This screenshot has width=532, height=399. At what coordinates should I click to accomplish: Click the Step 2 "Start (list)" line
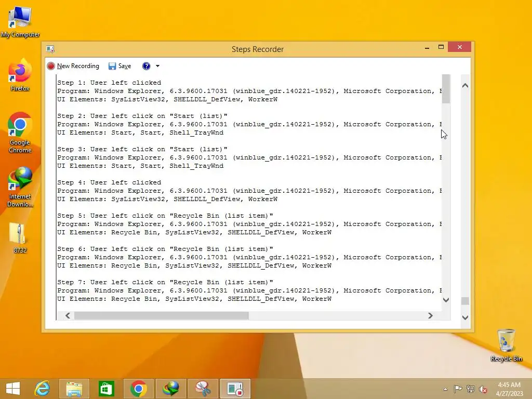pos(142,116)
